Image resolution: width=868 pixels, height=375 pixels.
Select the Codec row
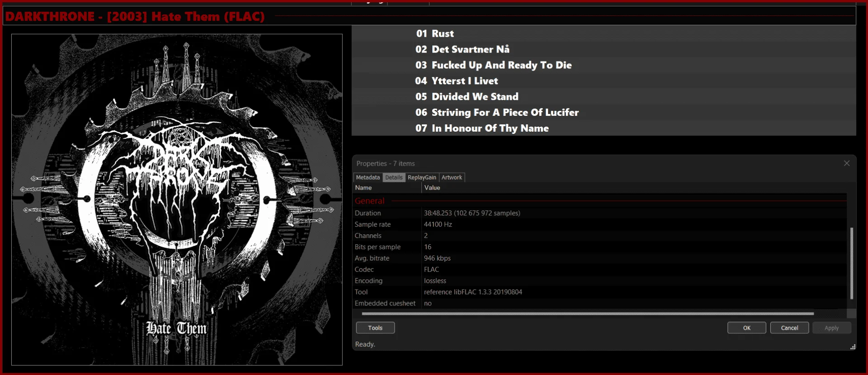(x=600, y=270)
